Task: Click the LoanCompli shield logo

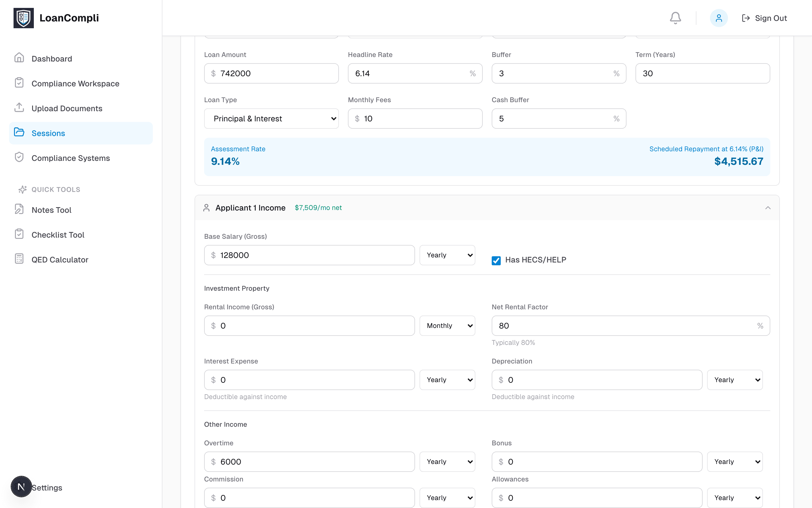Action: pyautogui.click(x=23, y=18)
